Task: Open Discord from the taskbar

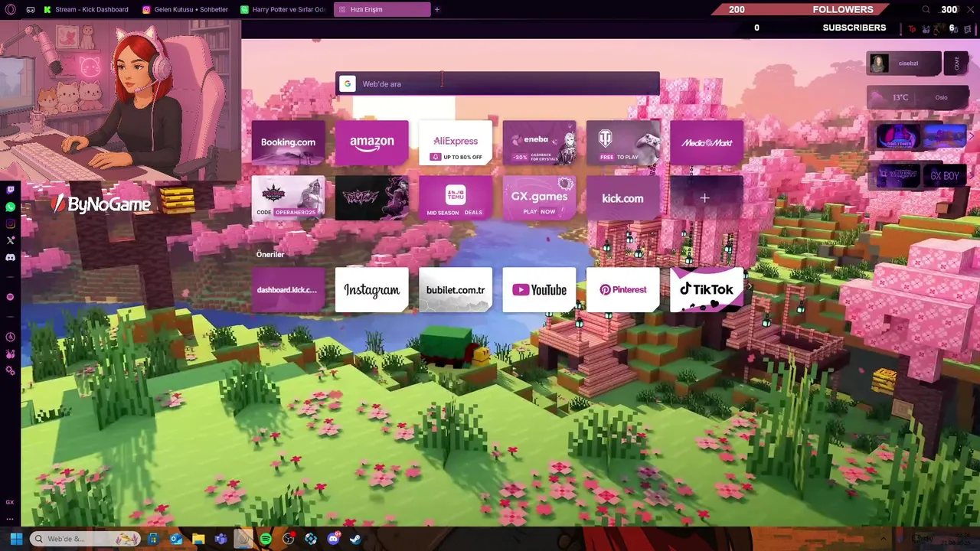Action: pyautogui.click(x=333, y=539)
